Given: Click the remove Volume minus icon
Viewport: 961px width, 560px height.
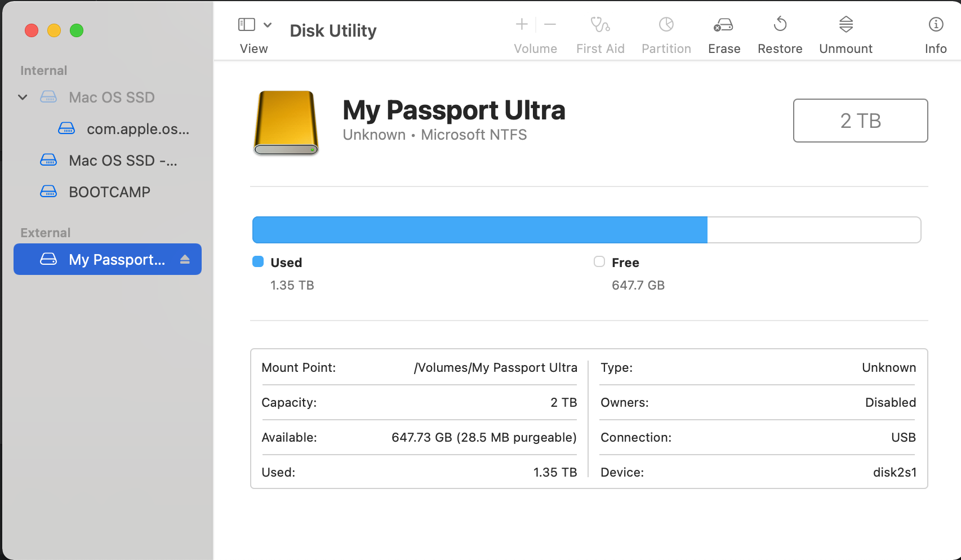Looking at the screenshot, I should (550, 24).
